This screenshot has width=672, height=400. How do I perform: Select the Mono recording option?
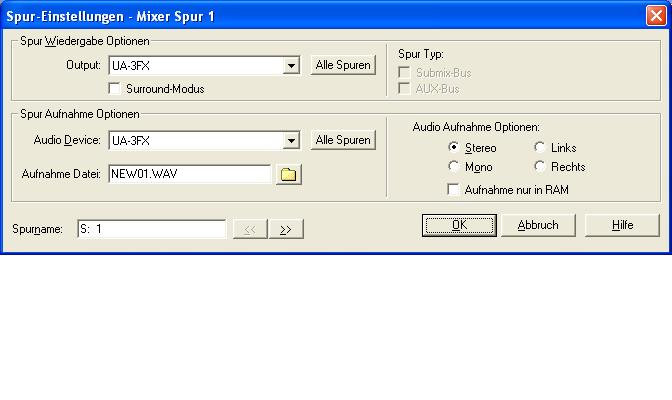click(453, 166)
